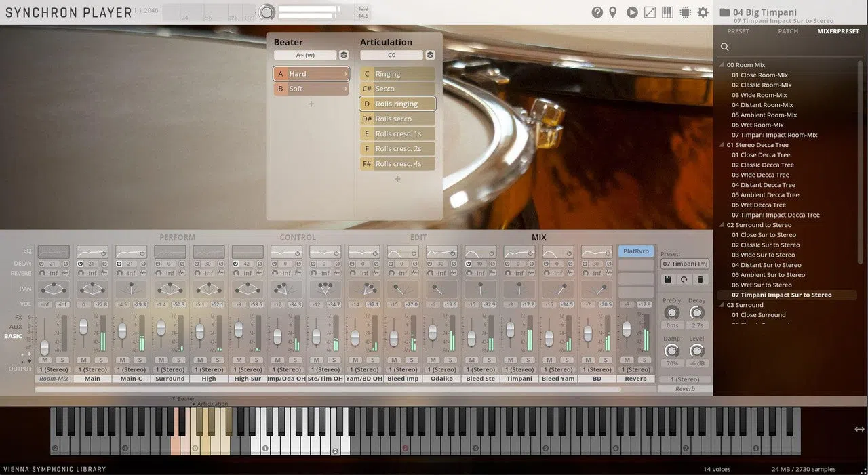Image resolution: width=868 pixels, height=475 pixels.
Task: Open the CPU chip engine icon
Action: click(685, 12)
